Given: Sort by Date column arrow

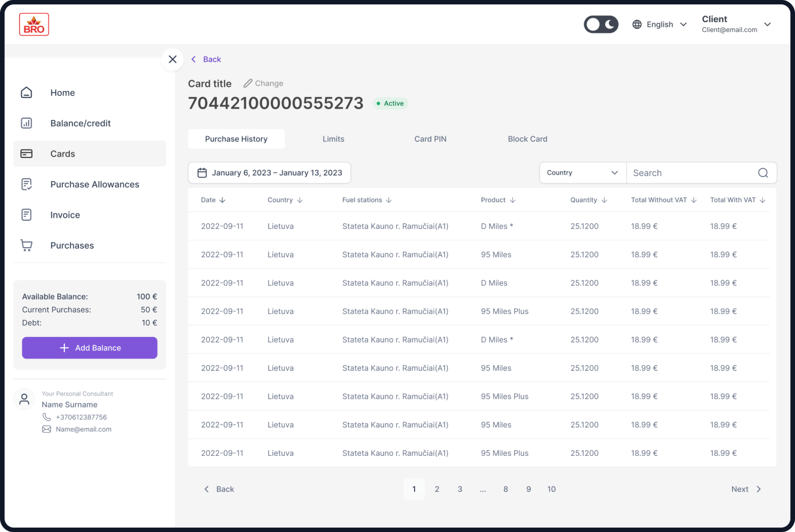Looking at the screenshot, I should pyautogui.click(x=222, y=200).
